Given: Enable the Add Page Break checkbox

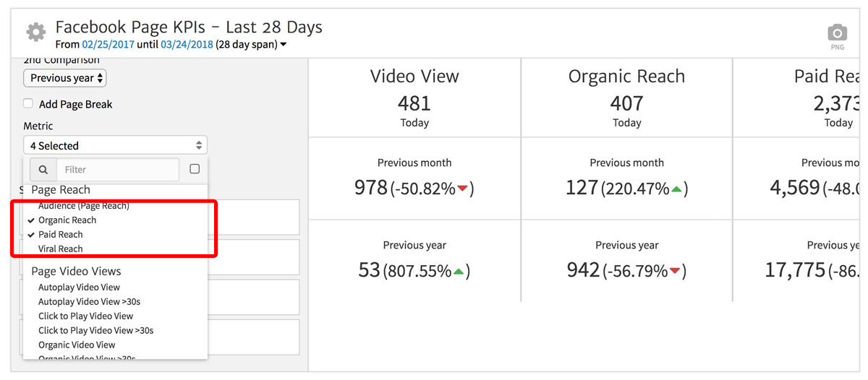Looking at the screenshot, I should [28, 104].
